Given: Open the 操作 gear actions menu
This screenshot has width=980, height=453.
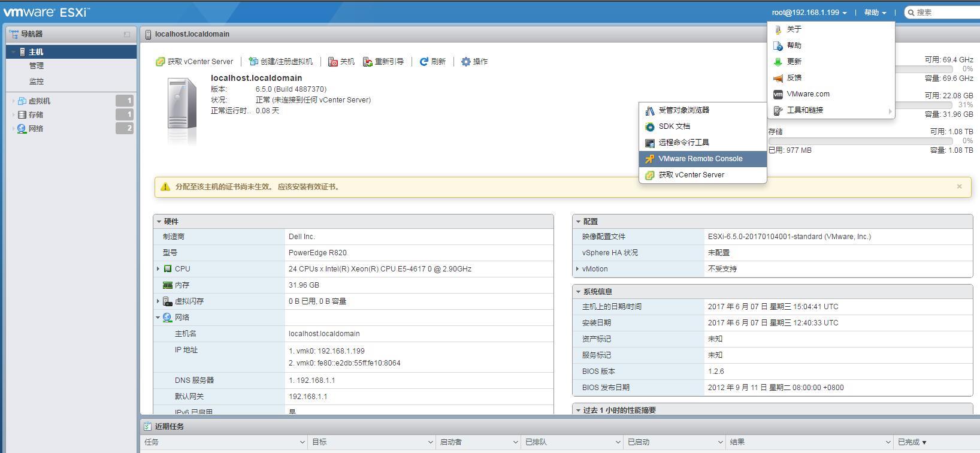Looking at the screenshot, I should [x=466, y=62].
